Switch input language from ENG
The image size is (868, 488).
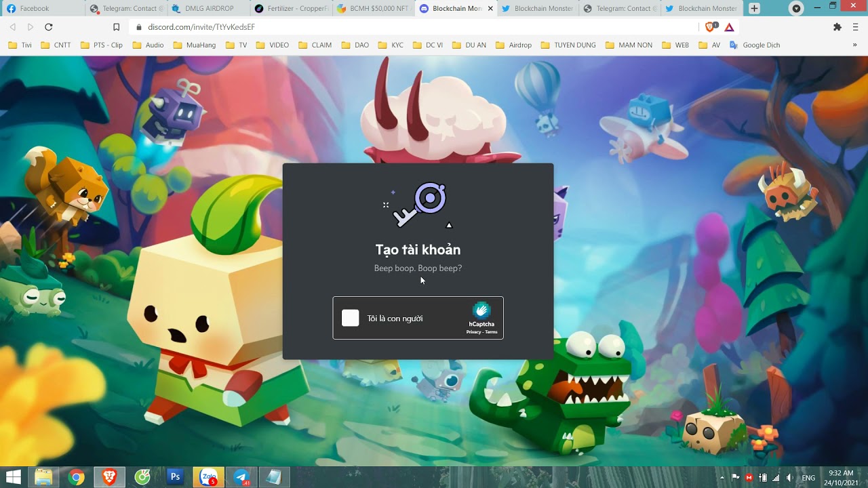[808, 478]
